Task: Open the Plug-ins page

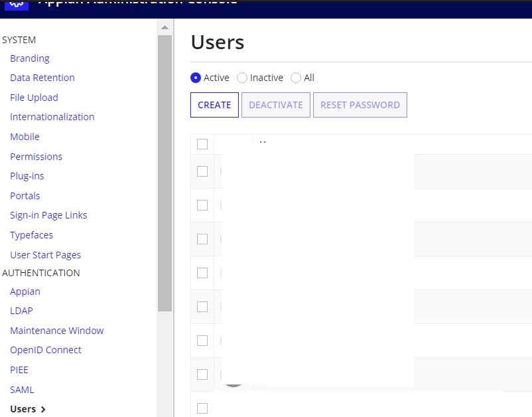Action: tap(27, 176)
